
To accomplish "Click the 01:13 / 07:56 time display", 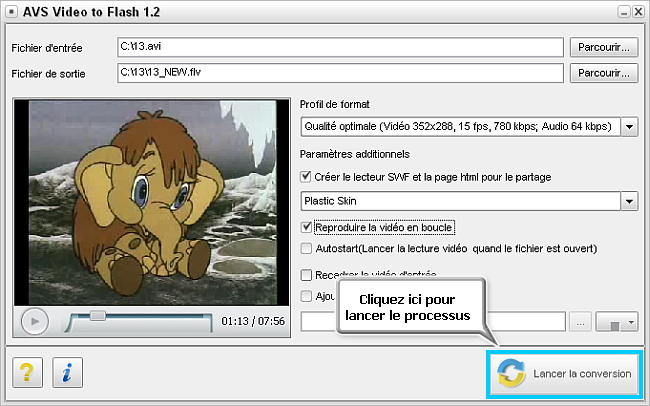I will [x=253, y=321].
